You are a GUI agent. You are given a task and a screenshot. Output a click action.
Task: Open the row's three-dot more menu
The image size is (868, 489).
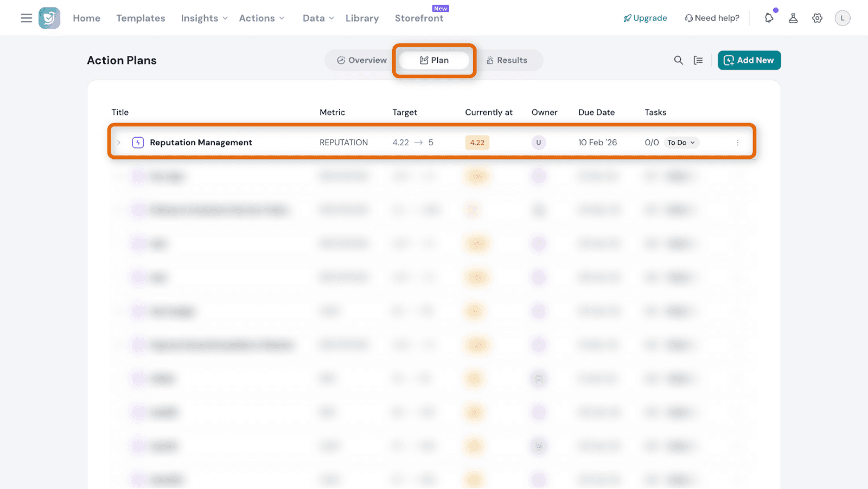click(x=737, y=143)
